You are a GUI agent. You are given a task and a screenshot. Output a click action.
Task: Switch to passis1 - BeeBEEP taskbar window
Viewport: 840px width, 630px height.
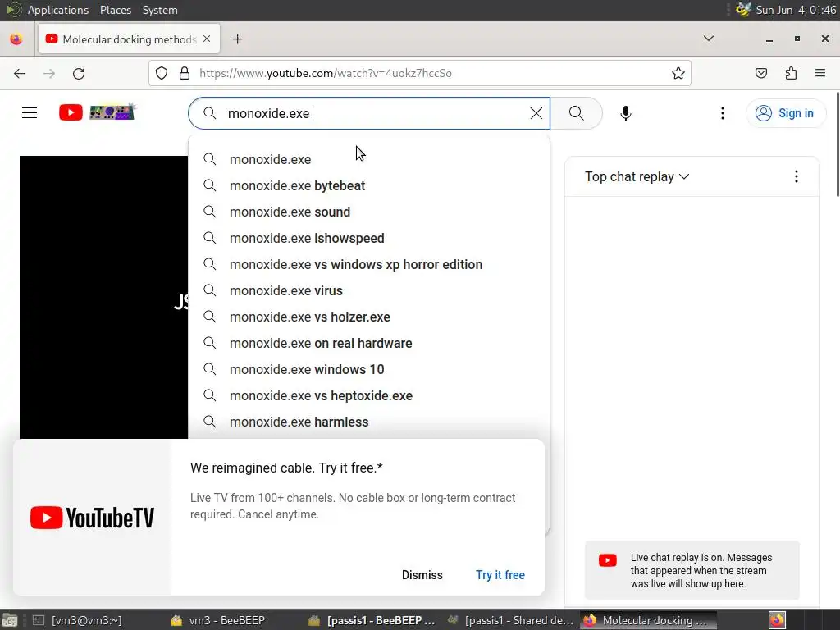click(x=372, y=620)
